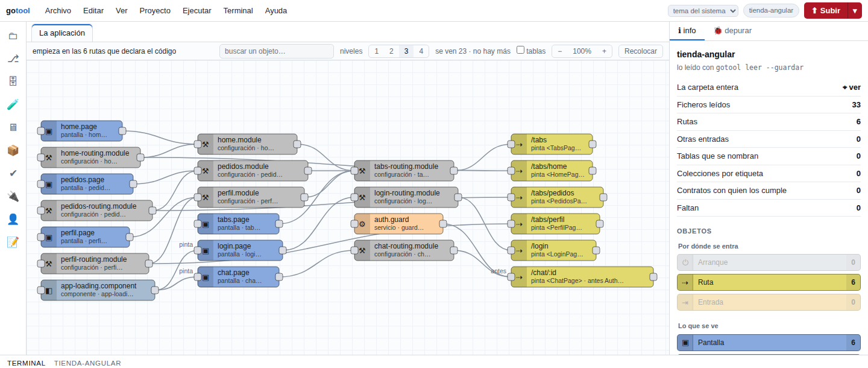This screenshot has height=368, width=868.
Task: Expand La carpeta entera ver toggle
Action: pyautogui.click(x=851, y=87)
